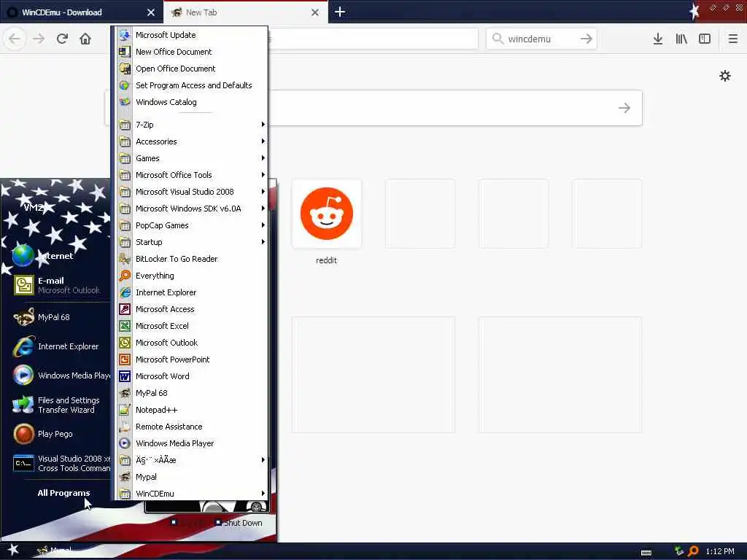Expand the 7-Zip submenu
The width and height of the screenshot is (747, 560).
pos(192,125)
